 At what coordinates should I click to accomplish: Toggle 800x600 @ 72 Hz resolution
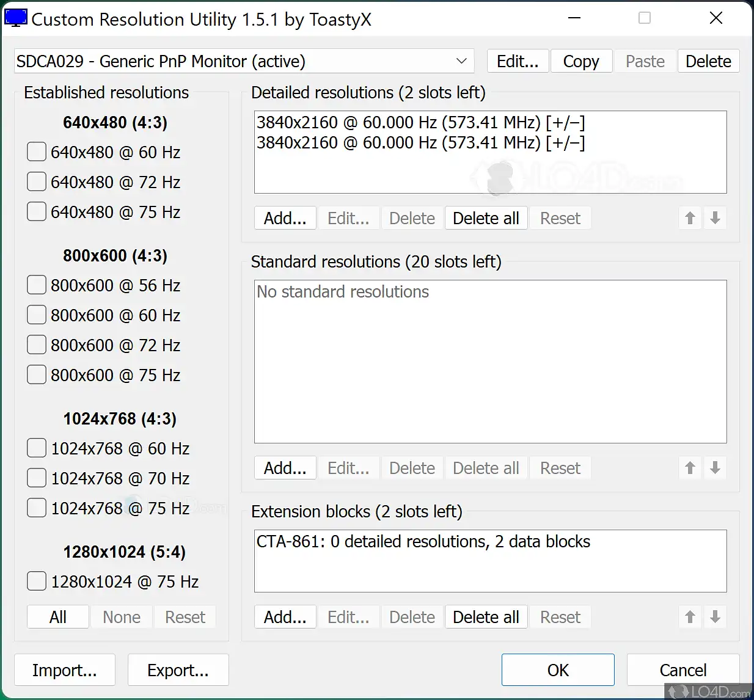tap(37, 345)
